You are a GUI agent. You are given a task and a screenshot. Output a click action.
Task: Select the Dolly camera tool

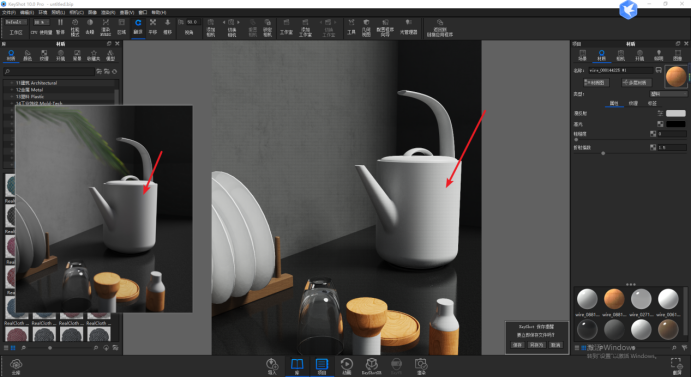click(167, 26)
